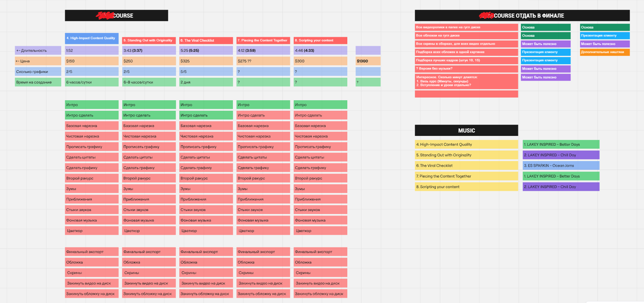Click the yellow Piecing the Content Together music card
This screenshot has width=644, height=303.
click(466, 176)
